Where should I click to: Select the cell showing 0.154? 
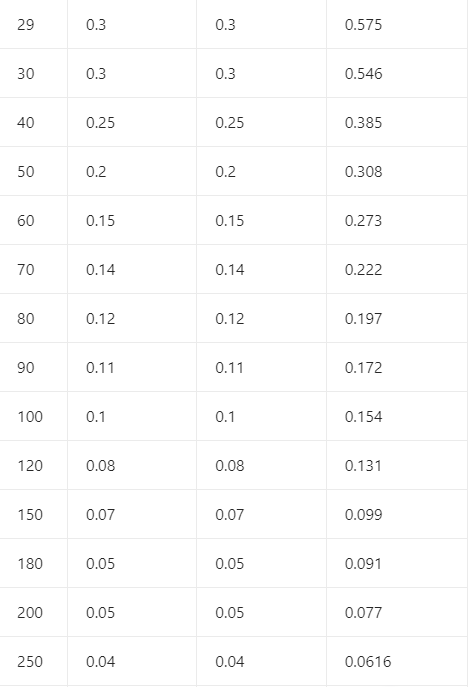tap(397, 416)
